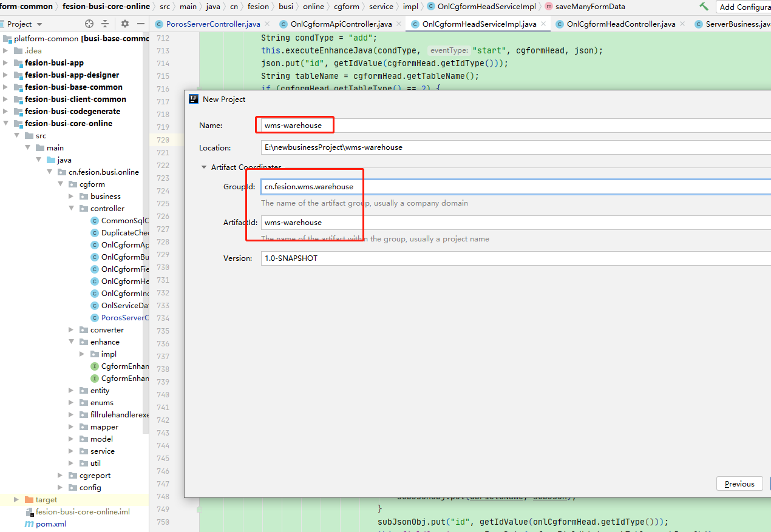Select the util folder
The width and height of the screenshot is (771, 532).
point(95,463)
